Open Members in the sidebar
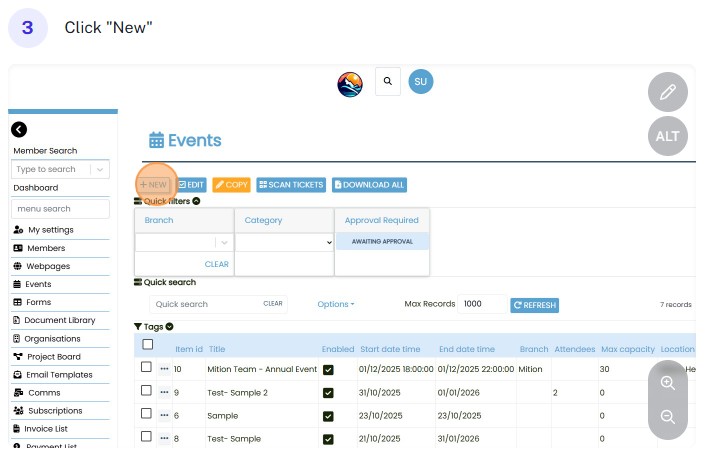The height and width of the screenshot is (460, 705). [46, 248]
